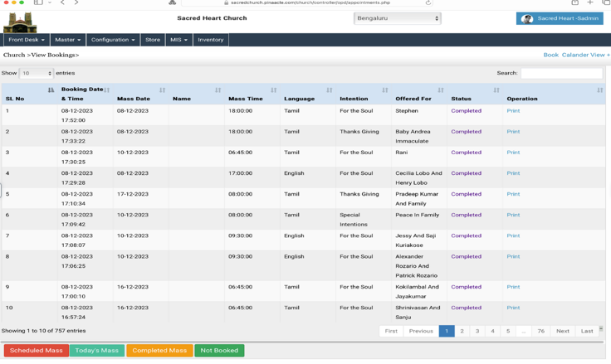The width and height of the screenshot is (611, 364).
Task: Expand the Master menu
Action: 68,40
